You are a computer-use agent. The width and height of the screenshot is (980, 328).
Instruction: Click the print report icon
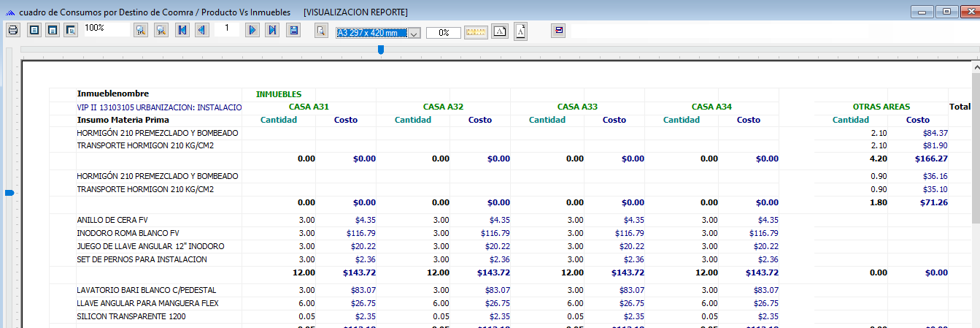tap(13, 31)
